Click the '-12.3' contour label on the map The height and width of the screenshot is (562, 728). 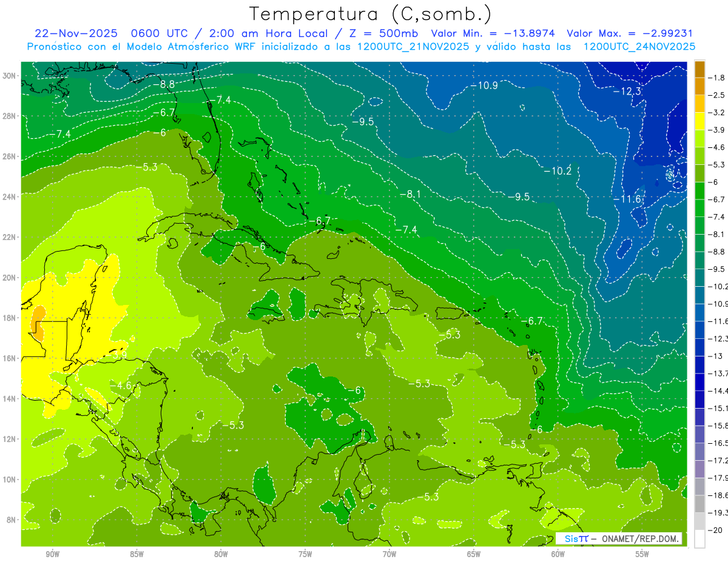[x=626, y=92]
